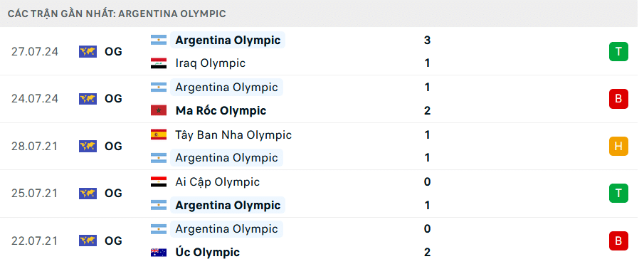Image resolution: width=644 pixels, height=264 pixels.
Task: Click the green T result badge for 27.07.24
Action: [x=618, y=52]
